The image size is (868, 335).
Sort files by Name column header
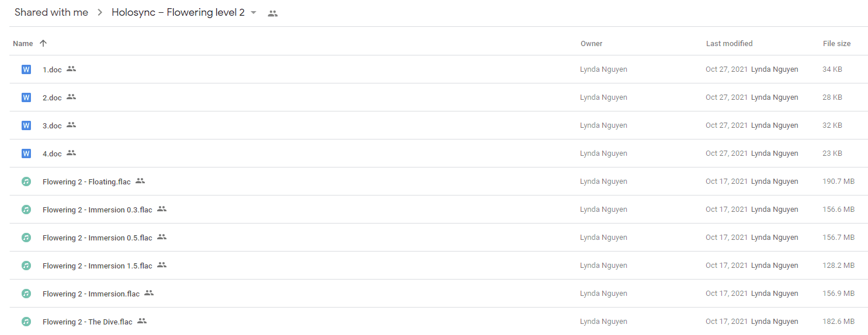pos(23,44)
